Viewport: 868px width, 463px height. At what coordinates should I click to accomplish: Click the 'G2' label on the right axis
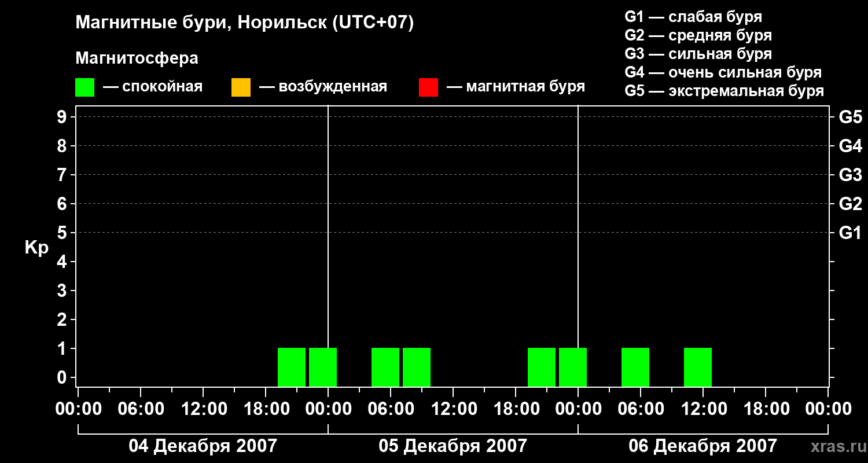851,204
